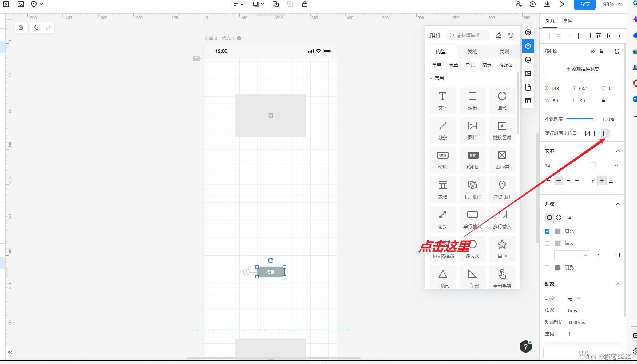
Task: Switch to the 我的 components tab
Action: coord(472,51)
